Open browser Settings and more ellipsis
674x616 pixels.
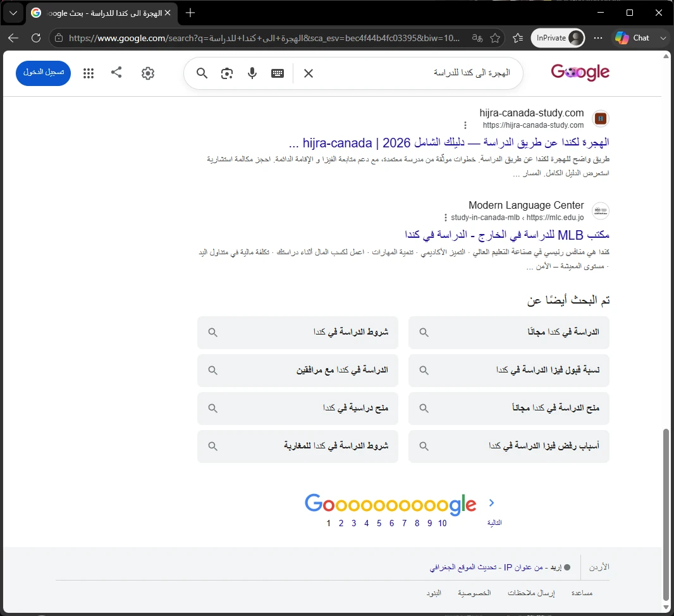pos(598,38)
